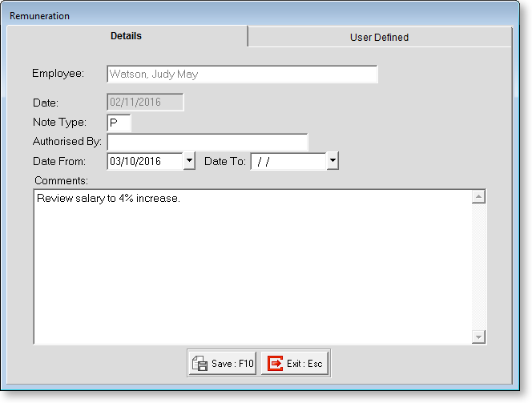Image resolution: width=532 pixels, height=403 pixels.
Task: Click the Comments vertical scrollbar track
Action: point(479,268)
